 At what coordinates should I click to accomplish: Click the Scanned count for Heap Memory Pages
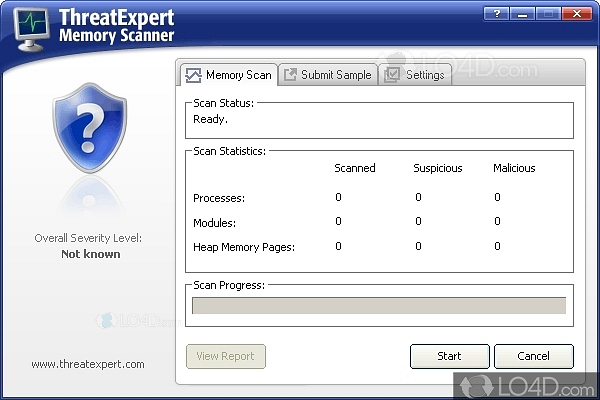click(338, 246)
